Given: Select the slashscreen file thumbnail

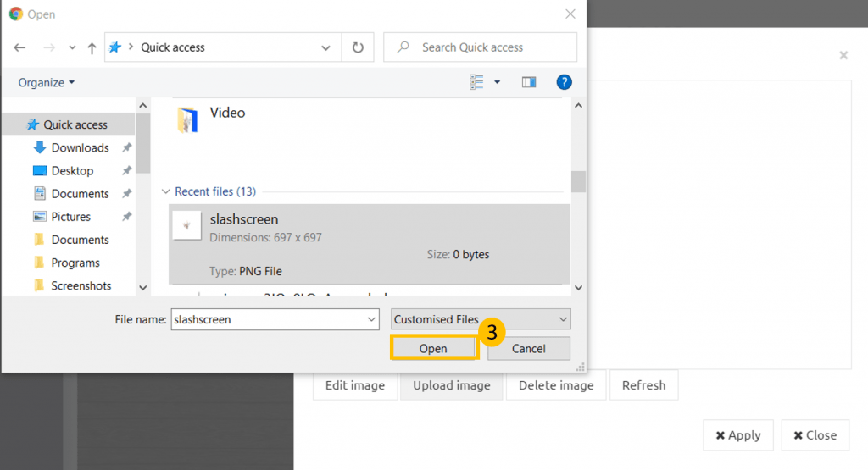Looking at the screenshot, I should pyautogui.click(x=186, y=225).
